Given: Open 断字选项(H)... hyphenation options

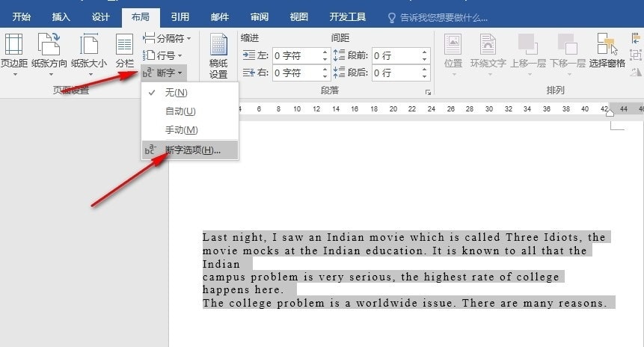Looking at the screenshot, I should (192, 150).
